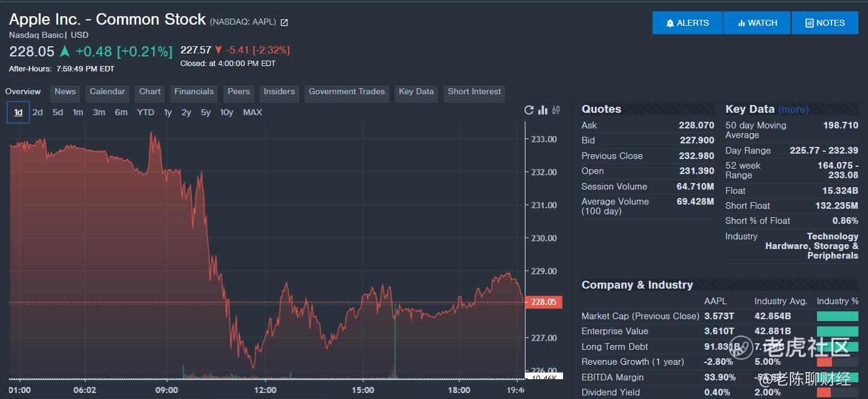
Task: Click the 228.05 price marker on chart
Action: (x=543, y=302)
